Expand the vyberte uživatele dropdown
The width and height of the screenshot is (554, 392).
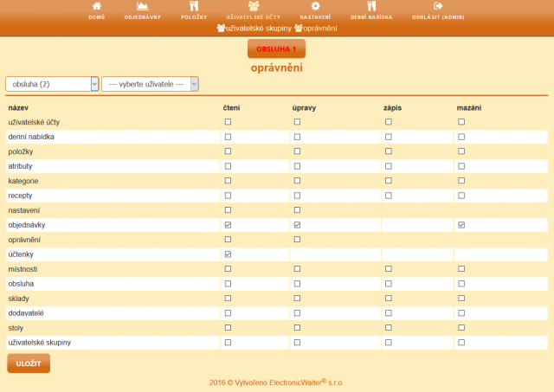pos(151,84)
